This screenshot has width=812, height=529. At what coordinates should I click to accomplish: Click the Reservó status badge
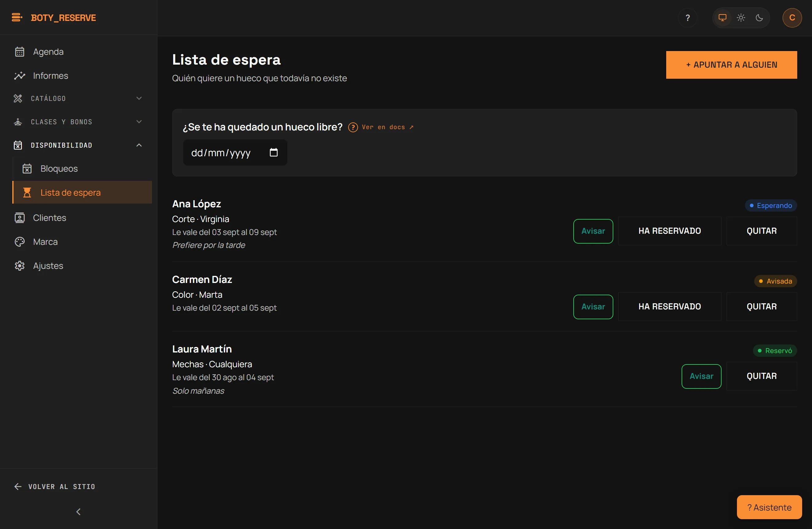pos(775,351)
